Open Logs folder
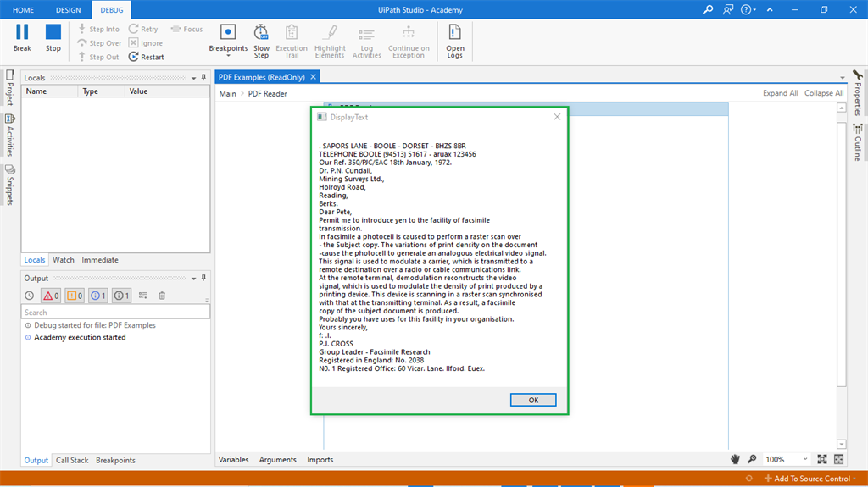Viewport: 868px width, 487px height. click(x=454, y=41)
